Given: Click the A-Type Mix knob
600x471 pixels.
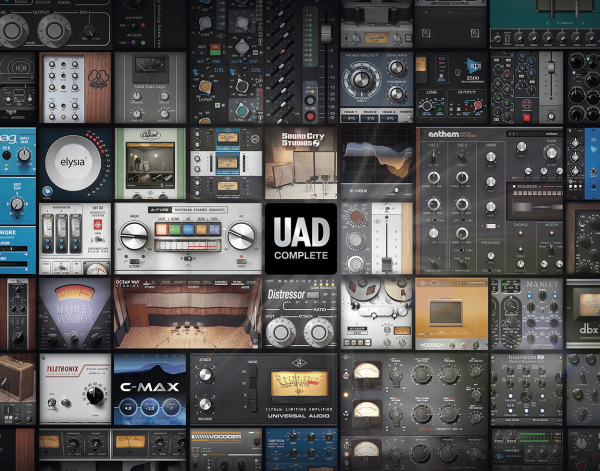Looking at the screenshot, I should point(241,236).
